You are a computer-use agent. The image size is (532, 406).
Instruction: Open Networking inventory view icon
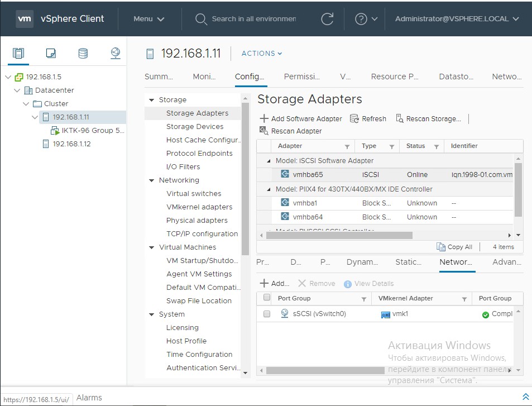point(116,53)
